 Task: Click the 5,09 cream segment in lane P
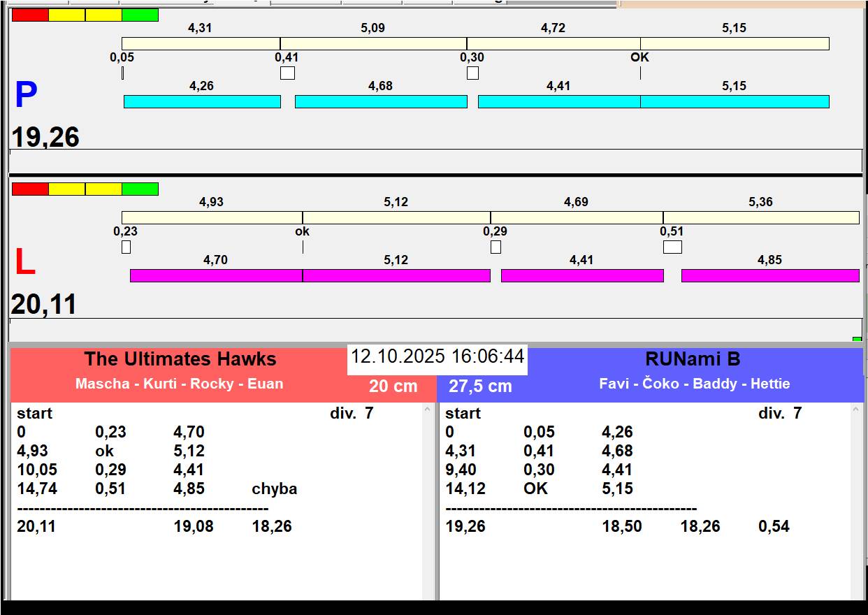[373, 43]
